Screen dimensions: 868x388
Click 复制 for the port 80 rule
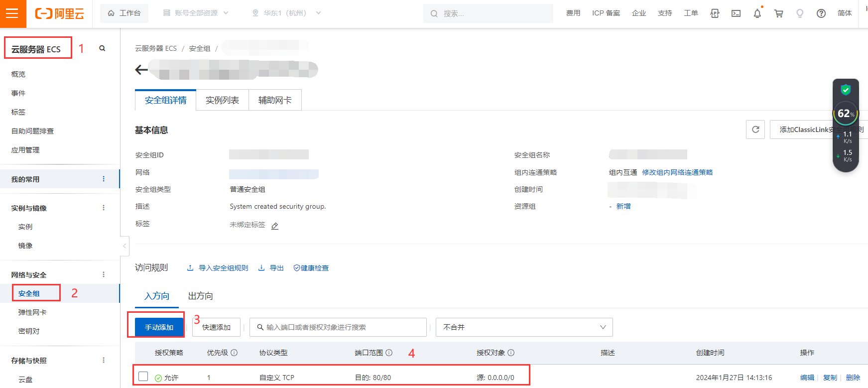pyautogui.click(x=830, y=378)
